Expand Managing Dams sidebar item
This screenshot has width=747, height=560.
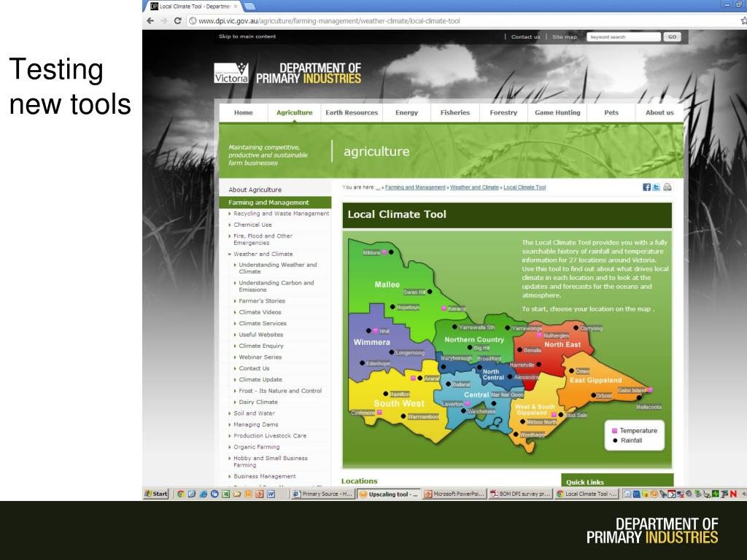pos(230,425)
